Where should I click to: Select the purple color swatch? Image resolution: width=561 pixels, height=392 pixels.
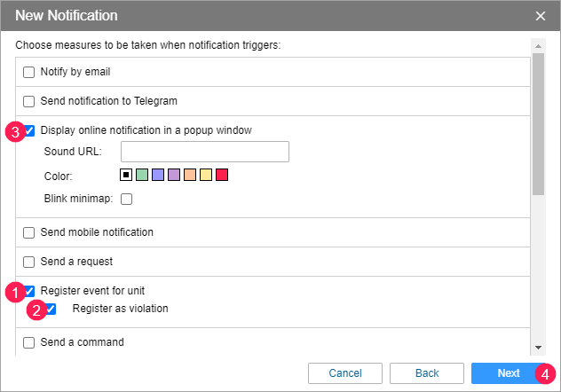pos(174,176)
